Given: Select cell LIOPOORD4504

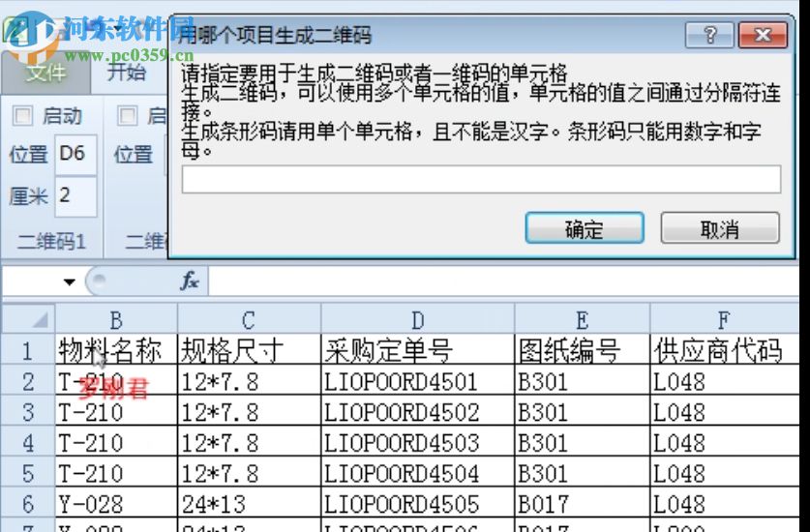Looking at the screenshot, I should (x=417, y=473).
